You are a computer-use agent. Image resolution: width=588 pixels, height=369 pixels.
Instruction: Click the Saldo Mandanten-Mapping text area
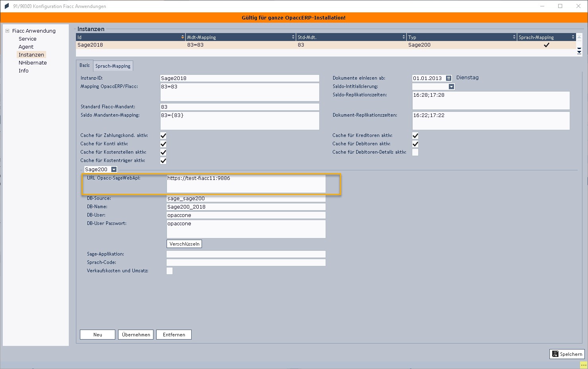[240, 121]
